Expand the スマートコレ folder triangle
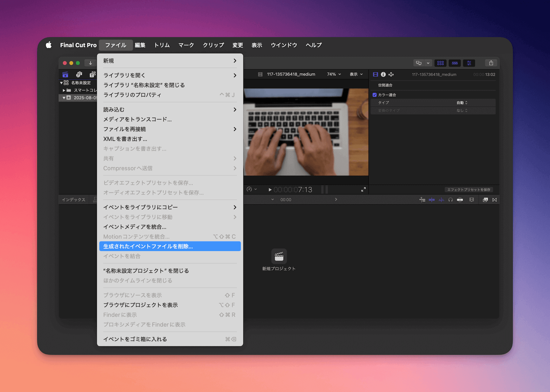The width and height of the screenshot is (550, 392). pyautogui.click(x=64, y=90)
